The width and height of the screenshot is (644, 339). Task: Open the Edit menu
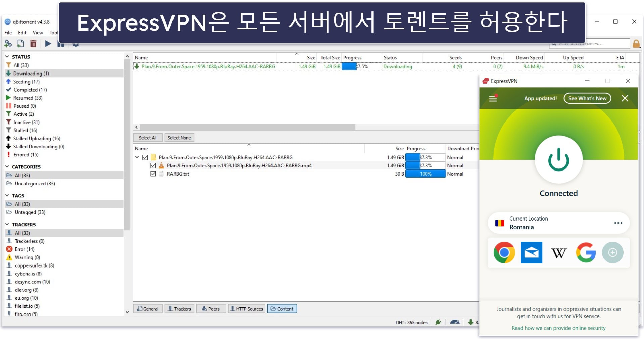click(x=22, y=33)
